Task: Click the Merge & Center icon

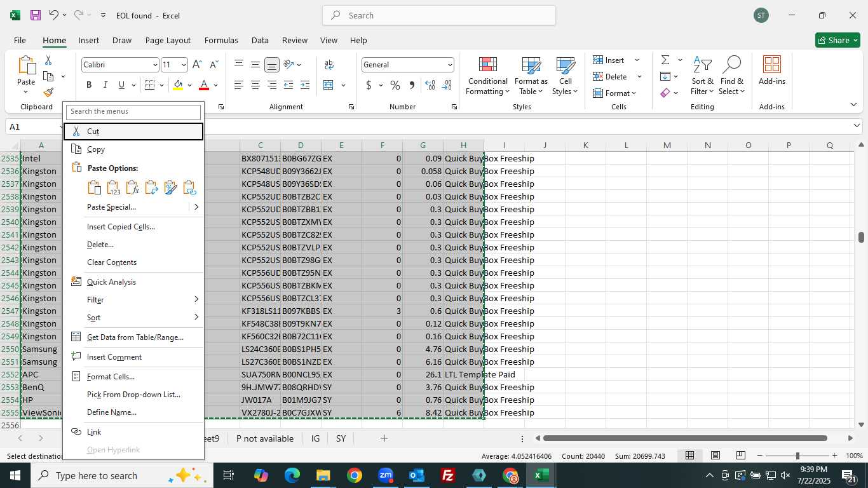Action: 329,85
